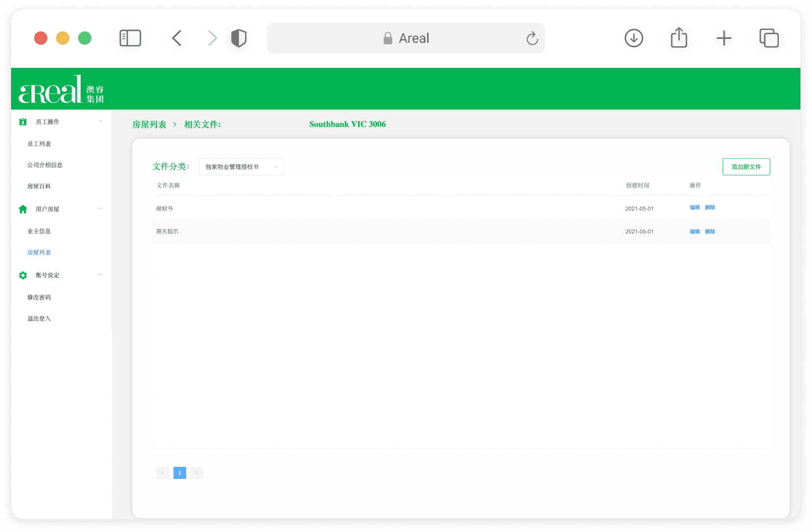The image size is (812, 532).
Task: Click the aReal 澳睿集团 logo
Action: coord(62,89)
